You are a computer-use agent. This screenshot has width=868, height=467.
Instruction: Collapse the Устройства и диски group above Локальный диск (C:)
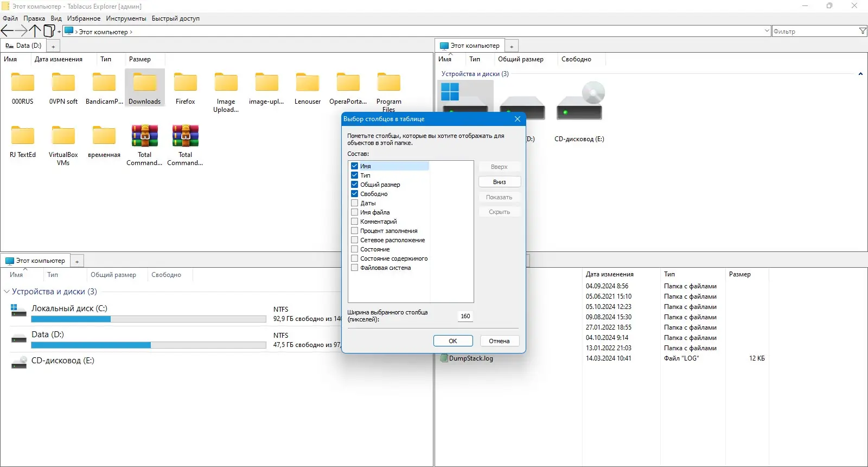7,292
